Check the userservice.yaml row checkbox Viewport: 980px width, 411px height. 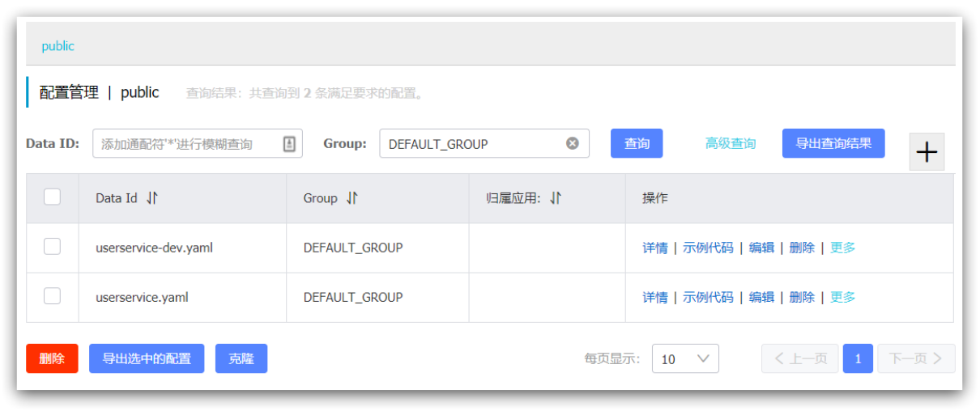tap(52, 296)
